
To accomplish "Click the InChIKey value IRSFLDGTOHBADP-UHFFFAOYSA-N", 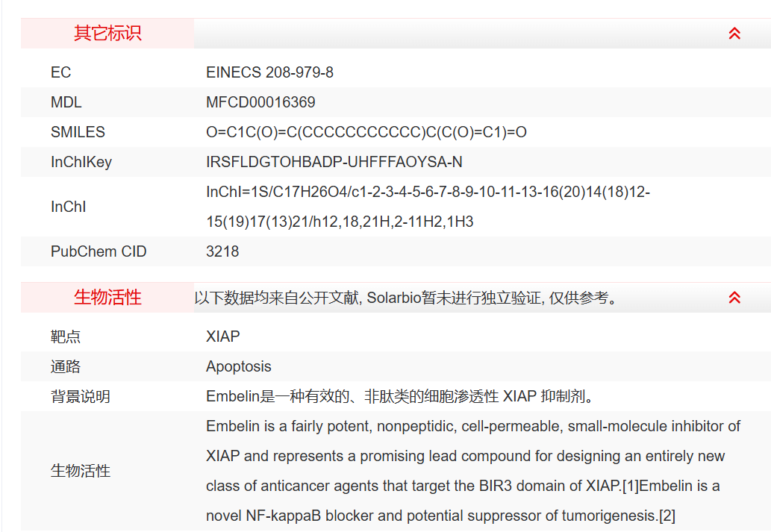I will [334, 162].
